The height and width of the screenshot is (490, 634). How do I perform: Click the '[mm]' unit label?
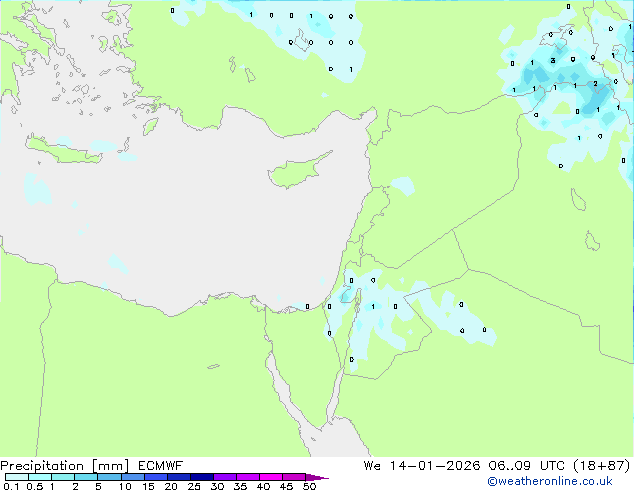(110, 466)
